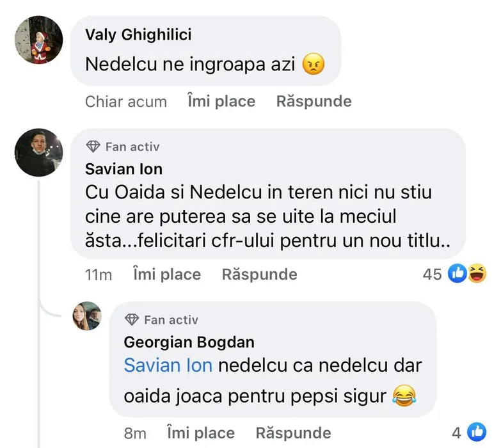Image resolution: width=501 pixels, height=448 pixels.
Task: Reply to Valy Ghighilici's comment
Action: 314,101
